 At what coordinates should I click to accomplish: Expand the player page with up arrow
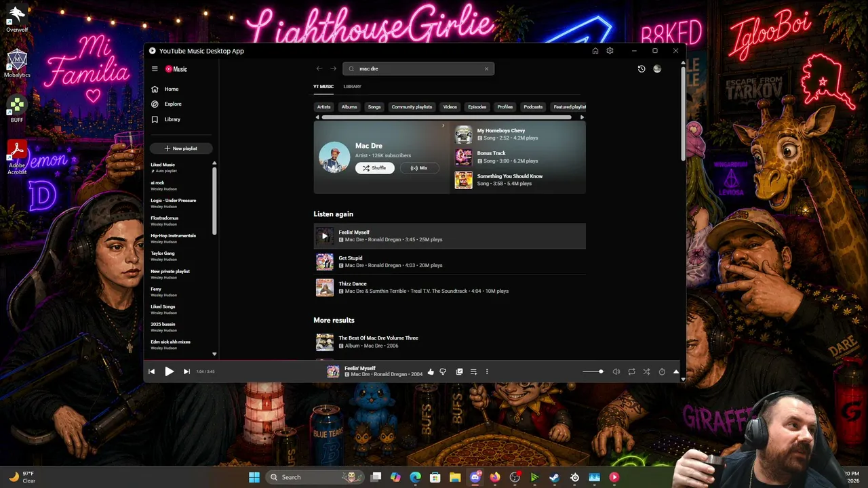(x=676, y=371)
